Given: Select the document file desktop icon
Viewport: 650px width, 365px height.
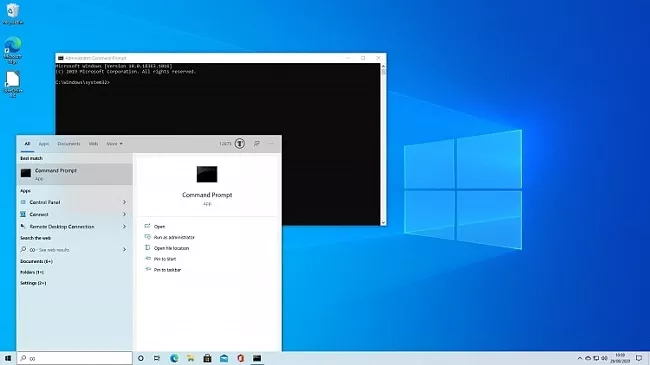Looking at the screenshot, I should click(x=12, y=84).
